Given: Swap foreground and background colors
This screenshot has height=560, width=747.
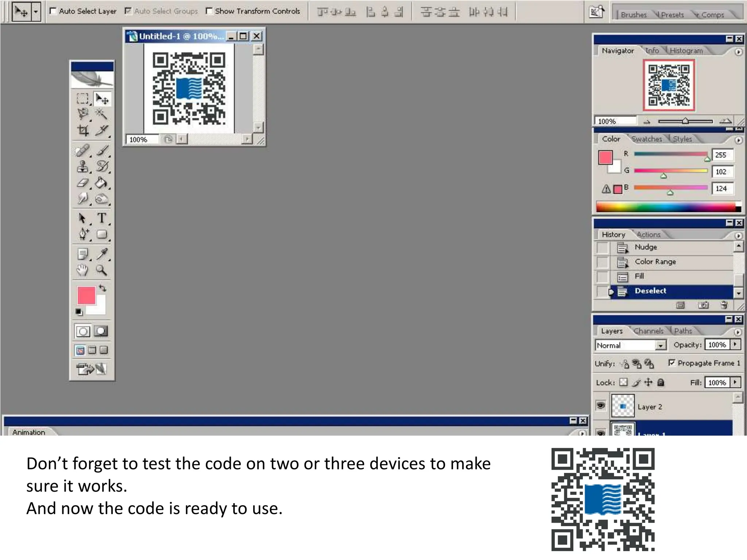Looking at the screenshot, I should pos(102,288).
